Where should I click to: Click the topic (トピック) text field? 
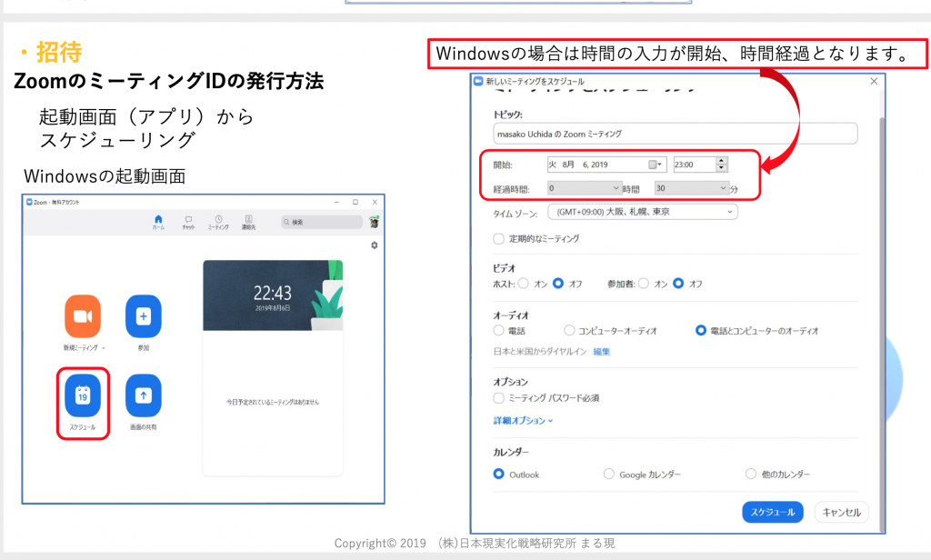[x=676, y=134]
